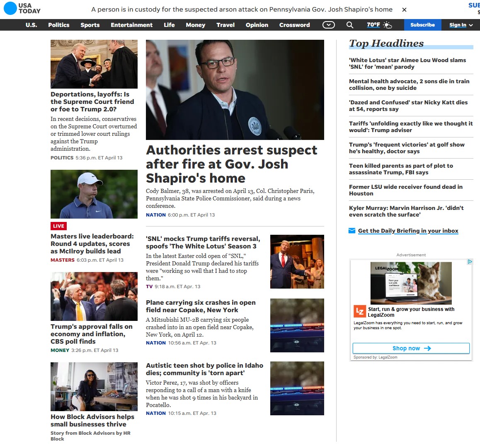This screenshot has height=448, width=480.
Task: Expand the more sections dropdown
Action: tap(328, 25)
